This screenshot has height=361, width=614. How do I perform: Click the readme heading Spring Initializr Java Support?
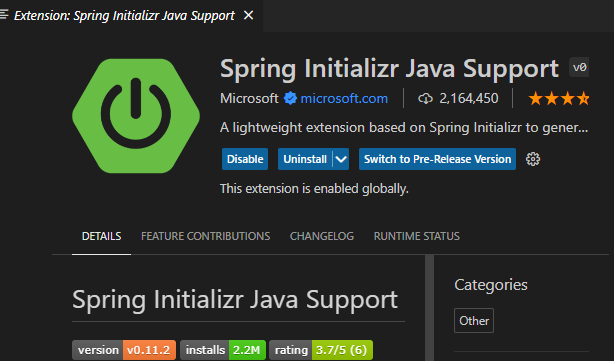[x=235, y=300]
